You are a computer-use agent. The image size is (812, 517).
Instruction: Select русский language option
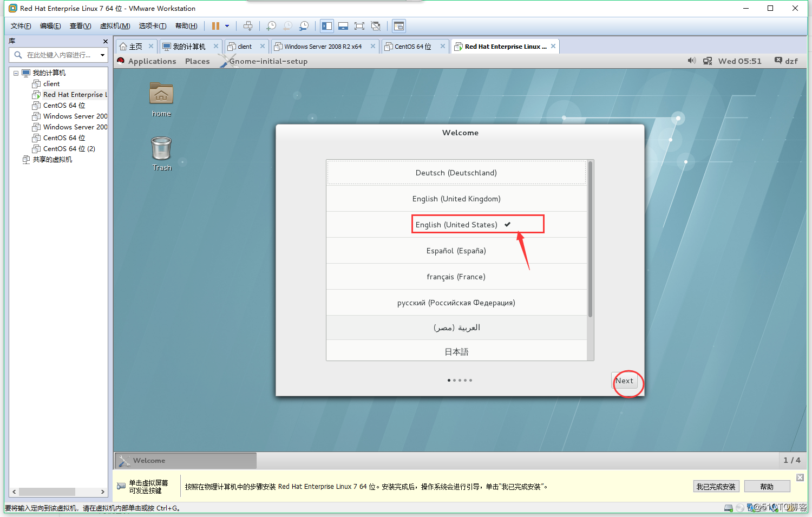pos(456,303)
